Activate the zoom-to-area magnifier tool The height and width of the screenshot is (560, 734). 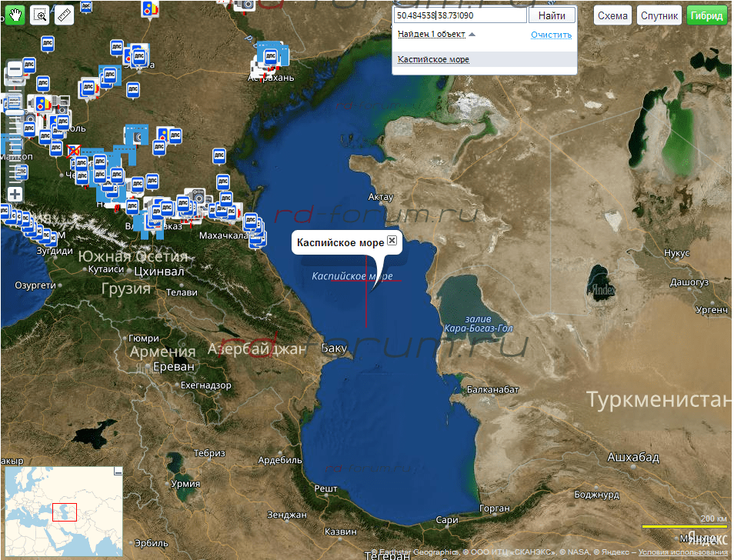coord(40,14)
